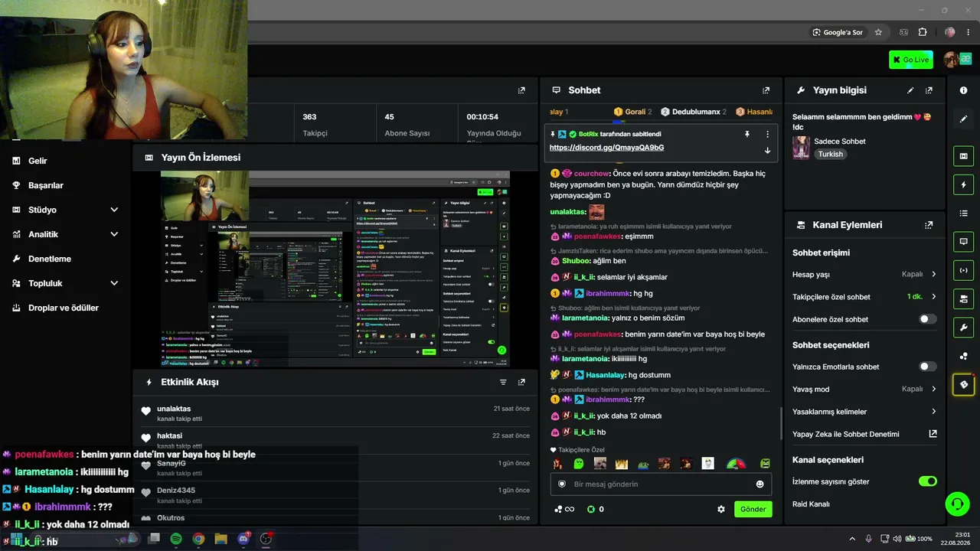Screen dimensions: 980x551
Task: Click unalaktas in the activity feed
Action: coord(174,409)
